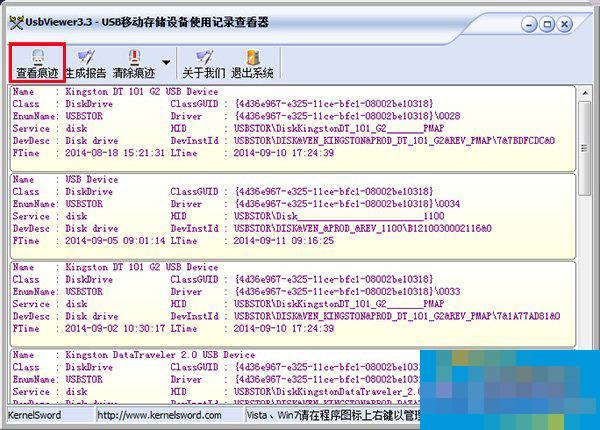
Task: Minimize the UsbViewer window
Action: pyautogui.click(x=529, y=25)
